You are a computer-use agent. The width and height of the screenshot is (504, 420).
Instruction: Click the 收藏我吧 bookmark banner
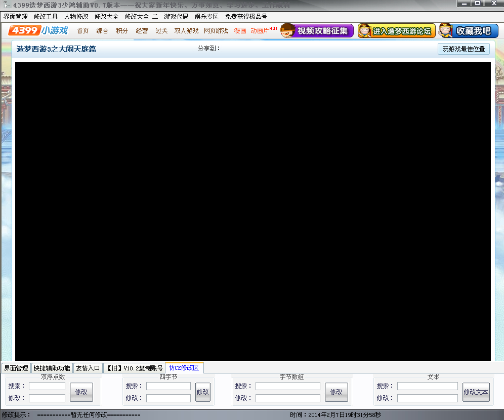[x=468, y=30]
